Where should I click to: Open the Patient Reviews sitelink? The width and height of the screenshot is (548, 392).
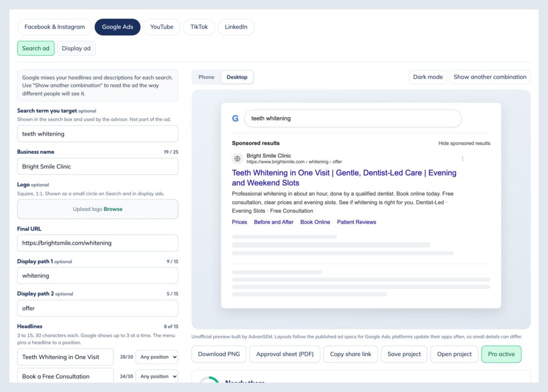tap(356, 222)
